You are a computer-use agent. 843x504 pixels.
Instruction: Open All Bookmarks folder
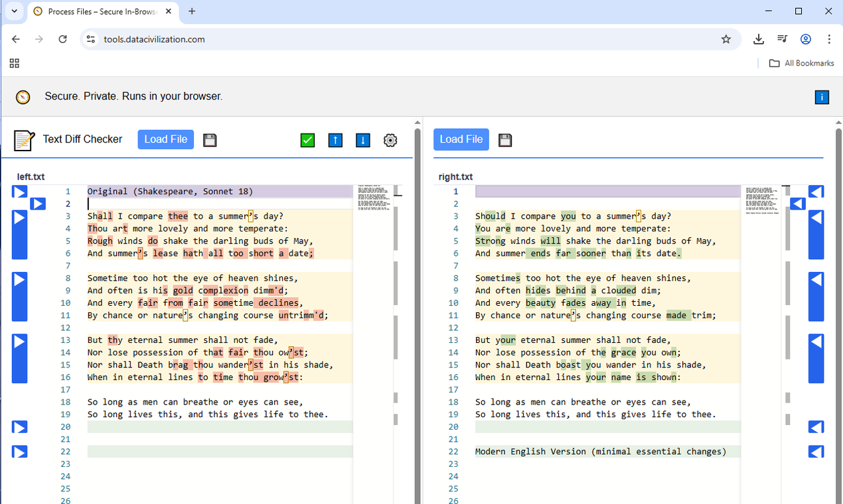[801, 63]
